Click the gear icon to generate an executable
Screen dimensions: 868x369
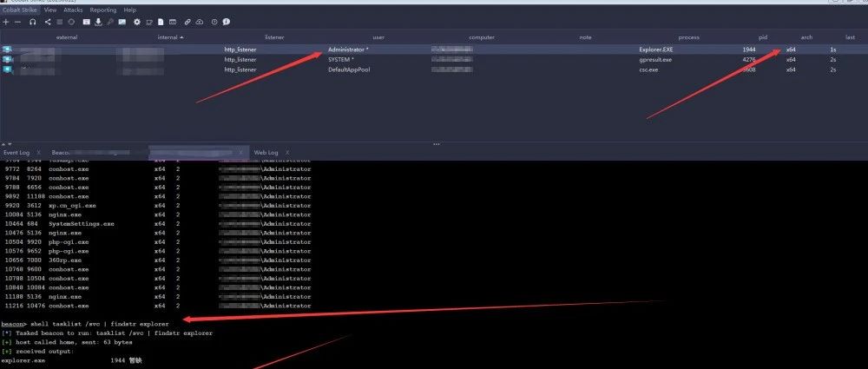click(137, 23)
